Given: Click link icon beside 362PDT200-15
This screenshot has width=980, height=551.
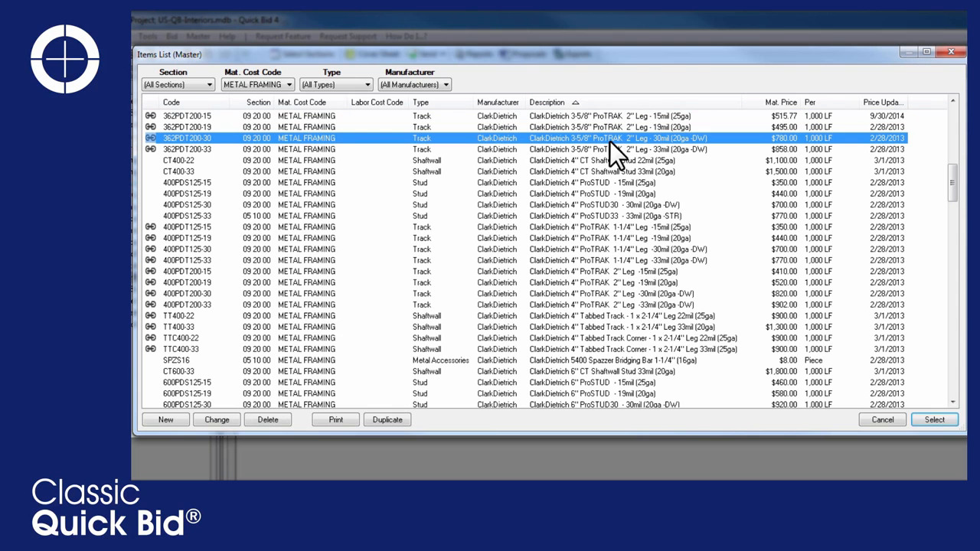Looking at the screenshot, I should tap(151, 116).
